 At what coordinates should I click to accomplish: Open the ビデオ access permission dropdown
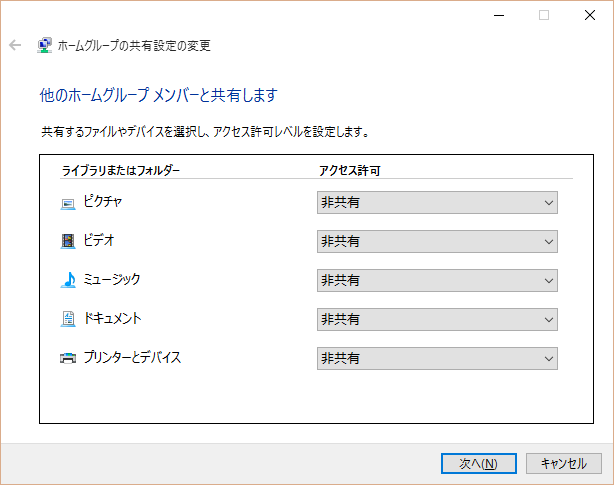[436, 241]
